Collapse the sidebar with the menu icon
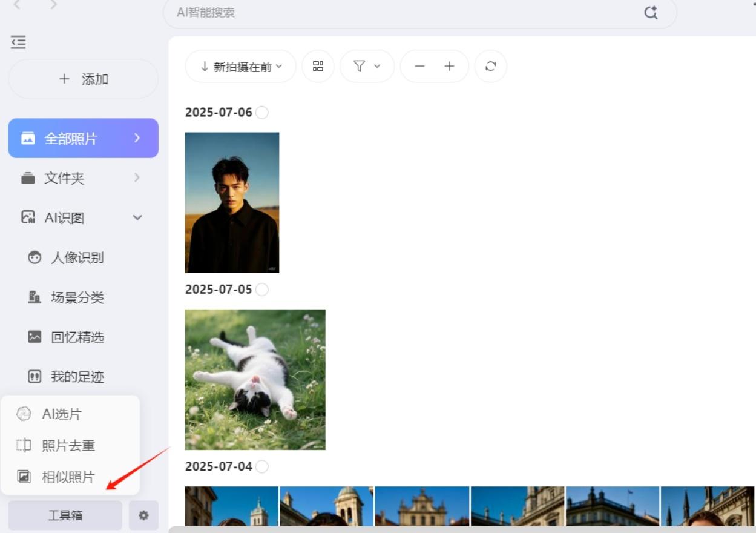 pyautogui.click(x=18, y=42)
